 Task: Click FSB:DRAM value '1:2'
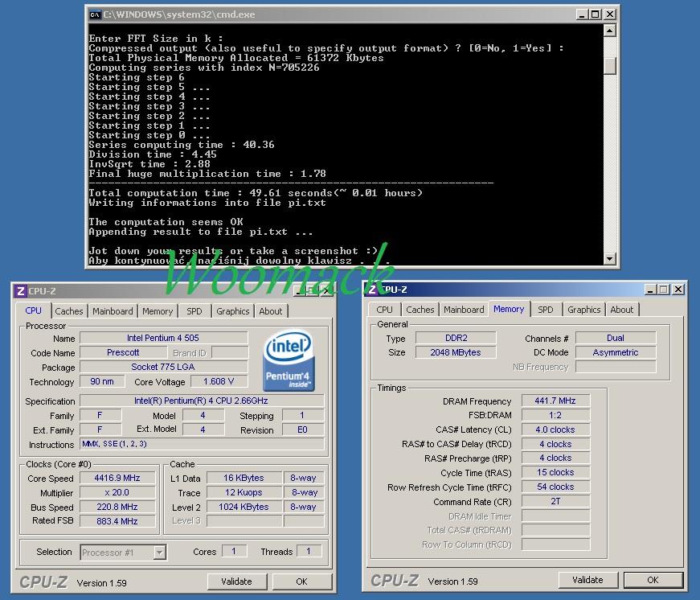555,415
